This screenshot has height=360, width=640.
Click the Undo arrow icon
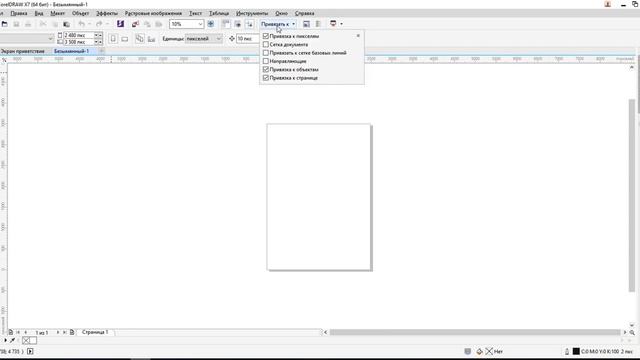click(x=82, y=24)
